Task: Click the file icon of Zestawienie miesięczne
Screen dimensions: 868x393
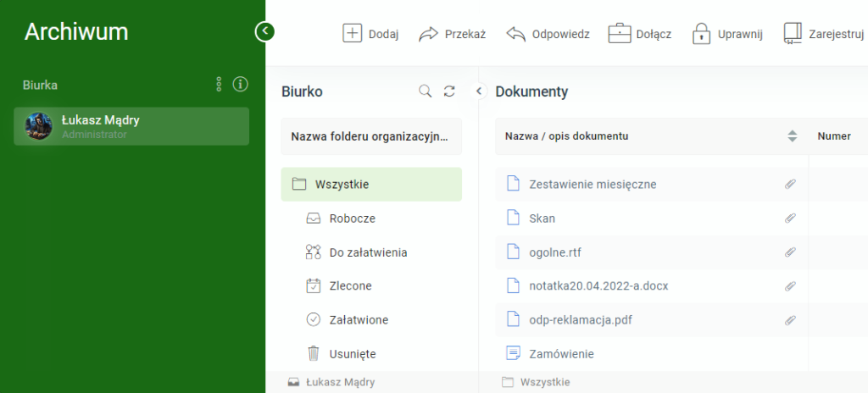Action: (514, 183)
